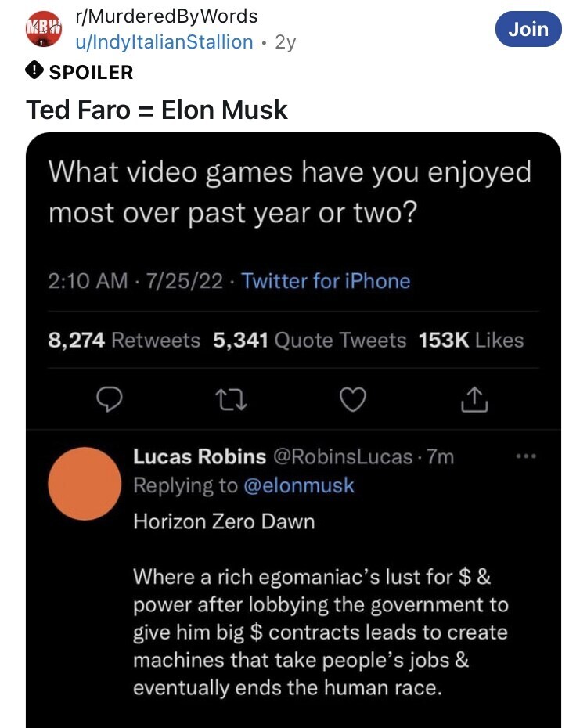Image resolution: width=587 pixels, height=728 pixels.
Task: Open the Twitter for iPhone link
Action: 326,281
